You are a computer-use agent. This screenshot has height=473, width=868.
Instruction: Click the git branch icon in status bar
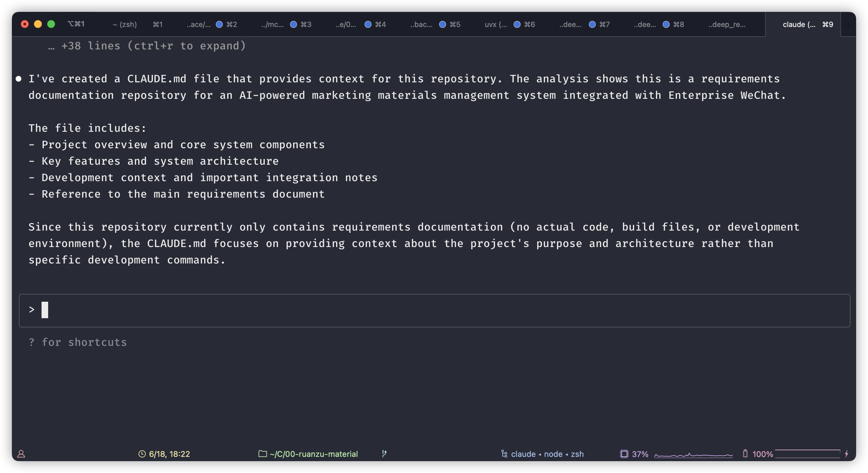(384, 454)
